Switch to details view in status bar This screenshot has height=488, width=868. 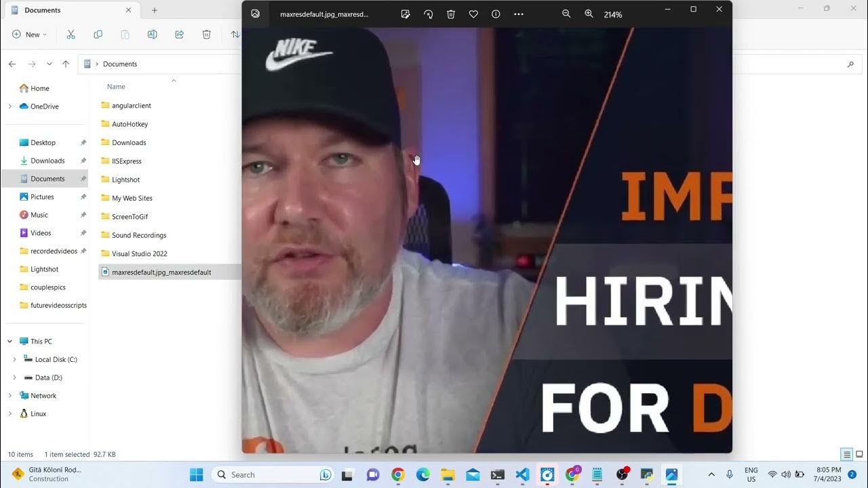846,454
